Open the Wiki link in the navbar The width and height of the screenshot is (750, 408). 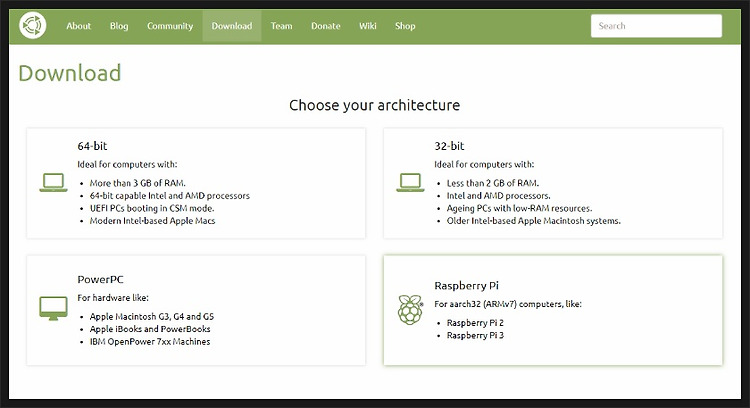coord(368,26)
